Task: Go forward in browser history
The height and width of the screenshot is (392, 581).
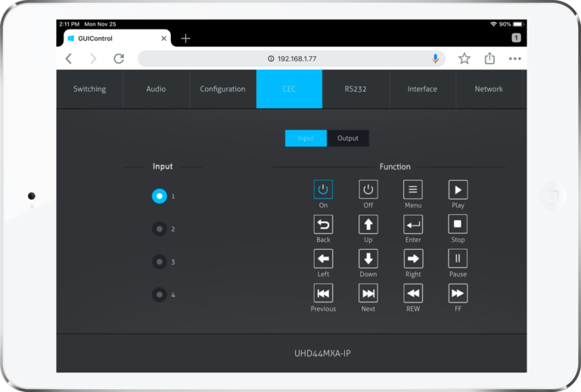Action: (x=93, y=58)
